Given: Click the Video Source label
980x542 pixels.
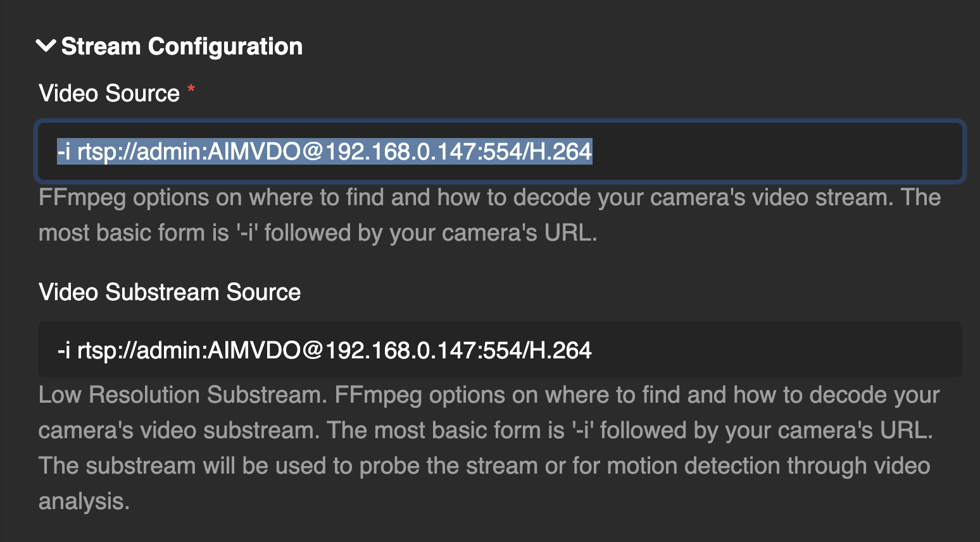Looking at the screenshot, I should tap(108, 93).
